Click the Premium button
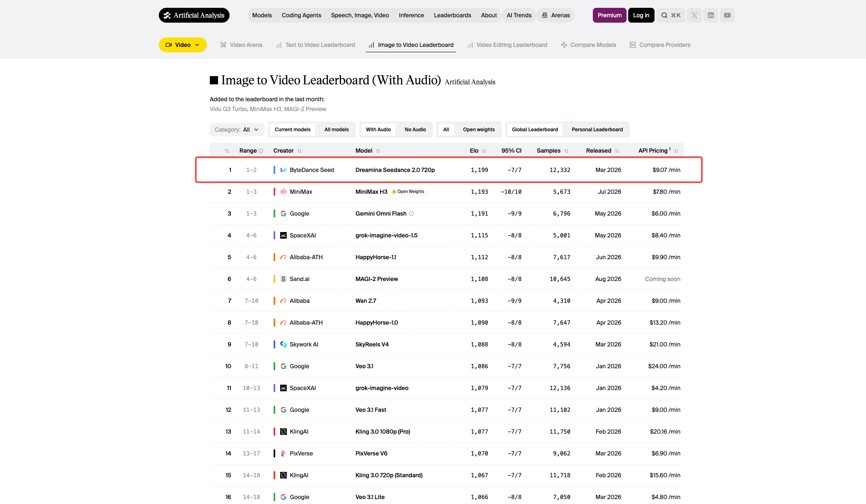This screenshot has width=866, height=504. click(x=610, y=15)
